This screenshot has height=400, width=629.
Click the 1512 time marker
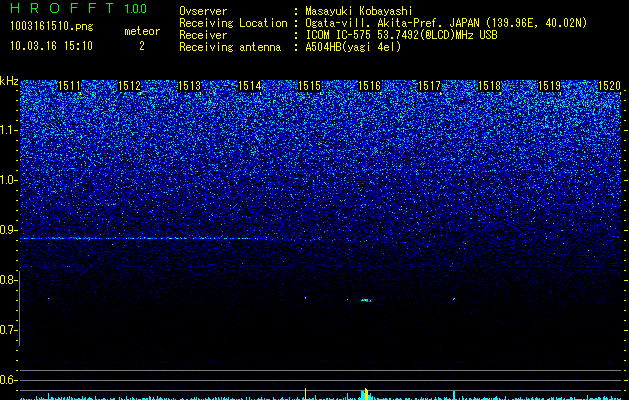(x=130, y=86)
